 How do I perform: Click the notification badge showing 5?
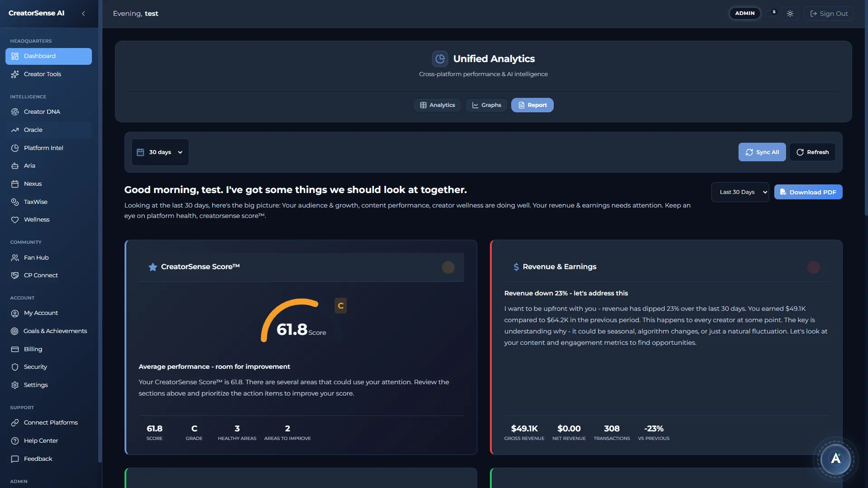point(773,11)
